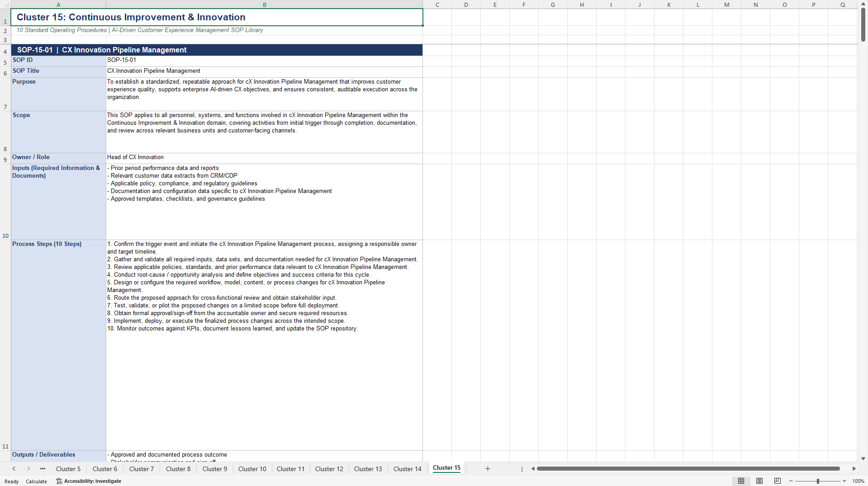This screenshot has height=486, width=868.
Task: Open the Cluster 13 sheet tab
Action: (368, 469)
